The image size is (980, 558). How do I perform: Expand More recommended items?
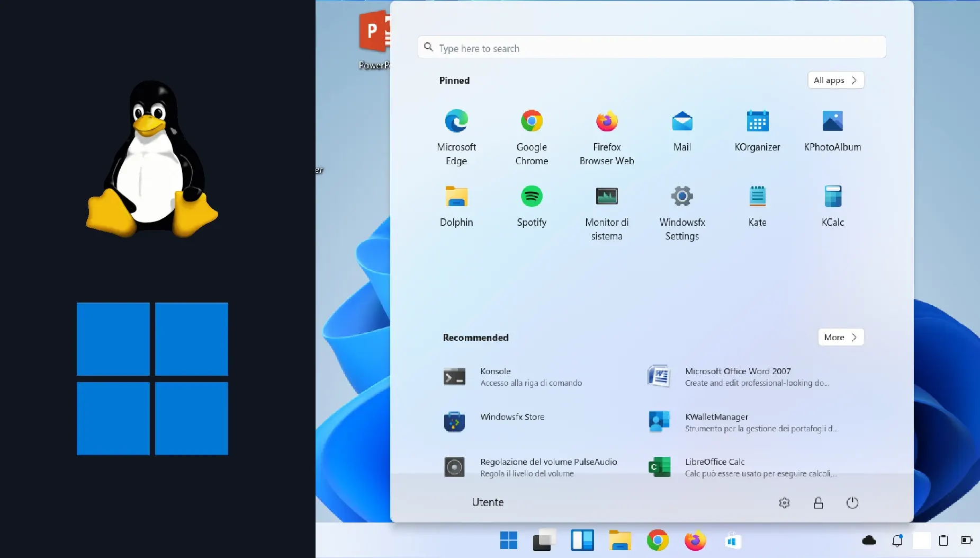click(x=840, y=338)
